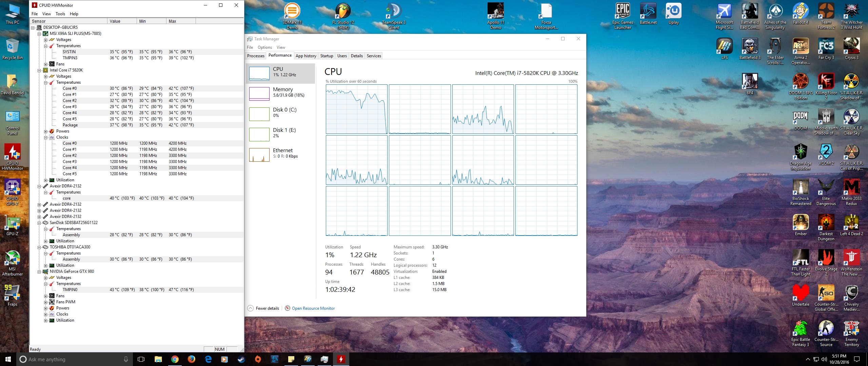The width and height of the screenshot is (868, 366).
Task: Open the 3DMark 11 Demo desktop icon
Action: coord(292,16)
